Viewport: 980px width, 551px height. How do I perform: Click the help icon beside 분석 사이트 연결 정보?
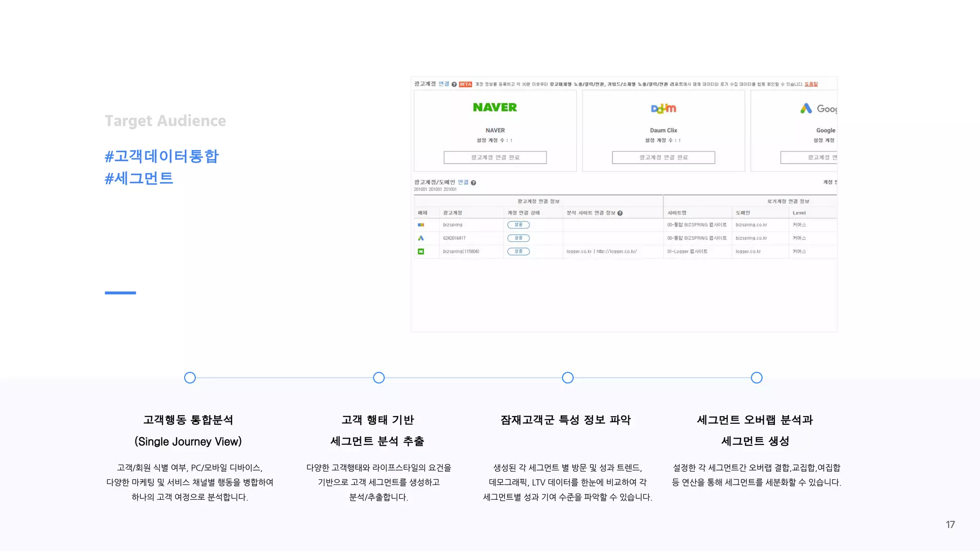point(620,213)
